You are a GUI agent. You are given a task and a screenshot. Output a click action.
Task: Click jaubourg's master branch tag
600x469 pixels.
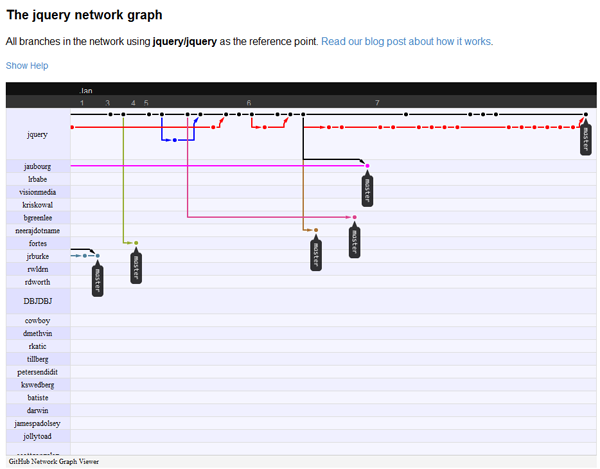[x=367, y=191]
